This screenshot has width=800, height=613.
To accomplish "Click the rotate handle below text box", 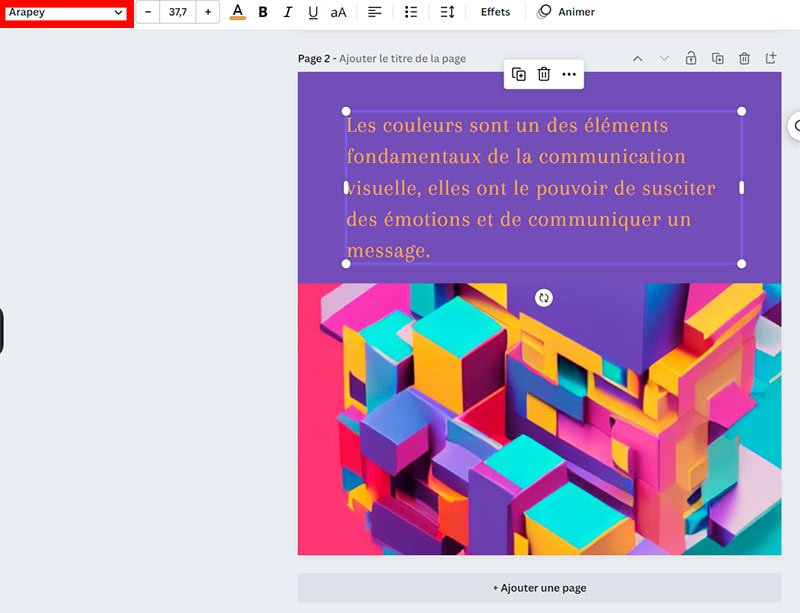I will pyautogui.click(x=544, y=298).
